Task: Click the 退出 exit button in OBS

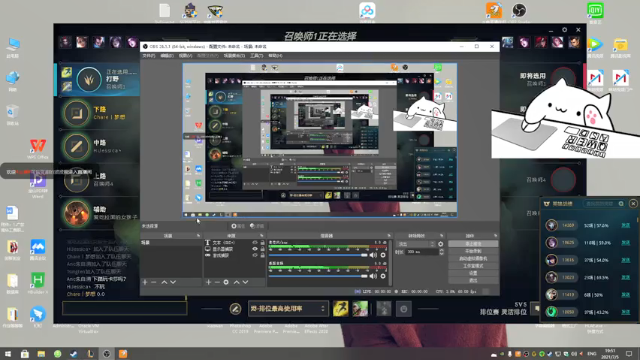Action: [473, 280]
